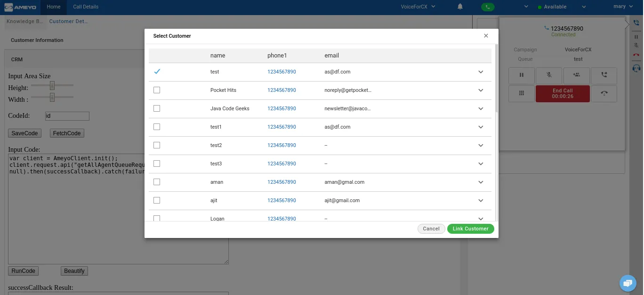Image resolution: width=644 pixels, height=295 pixels.
Task: Check the aman customer checkbox
Action: (x=157, y=182)
